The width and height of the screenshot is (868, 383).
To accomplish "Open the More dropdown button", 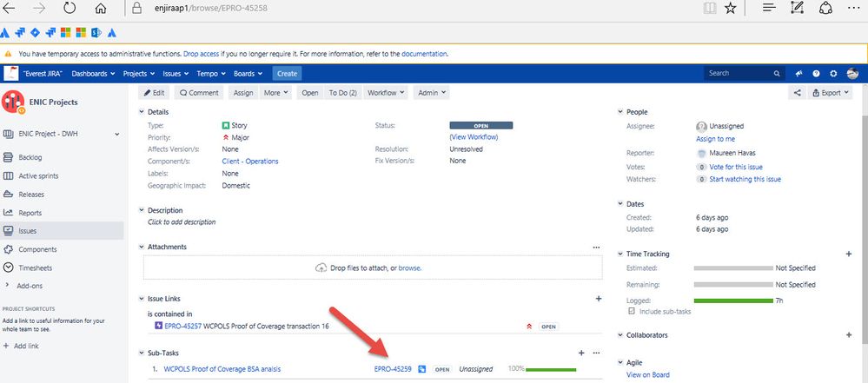I will tap(276, 93).
